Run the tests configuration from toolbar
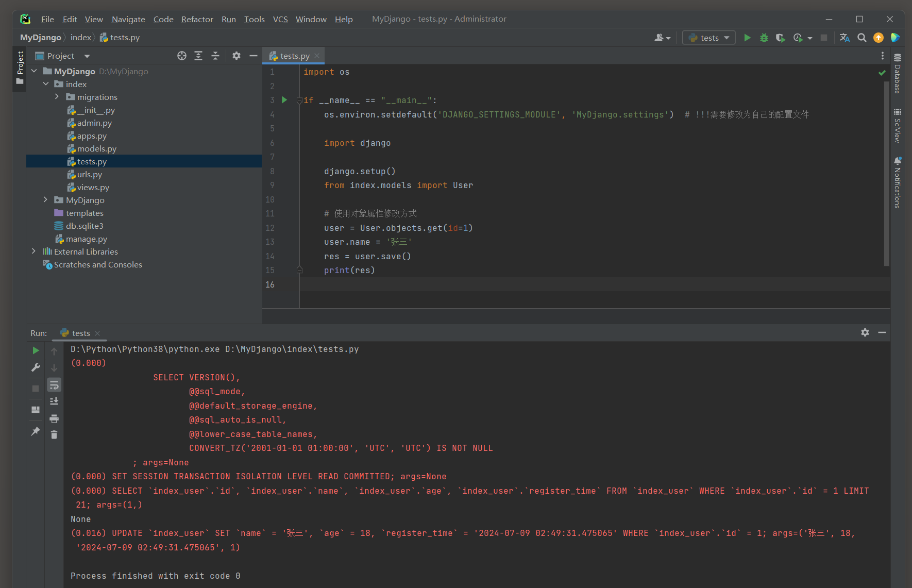Screen dimensions: 912x588 [x=747, y=38]
